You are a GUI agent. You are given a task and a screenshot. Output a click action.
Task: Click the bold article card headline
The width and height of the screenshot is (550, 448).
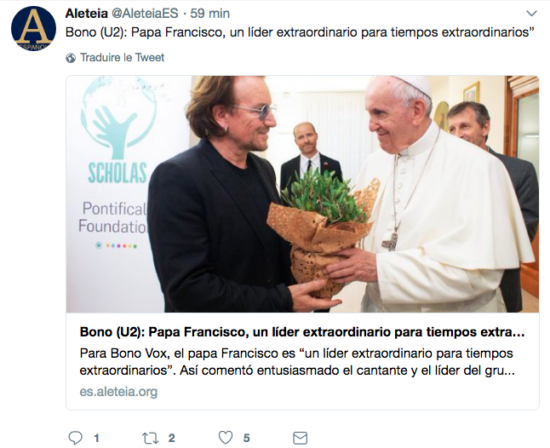coord(302,332)
